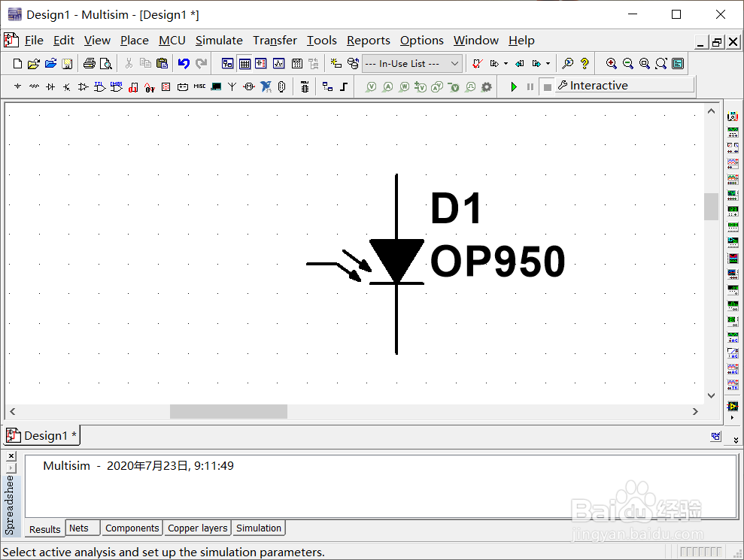Zoom to fit page

point(661,64)
